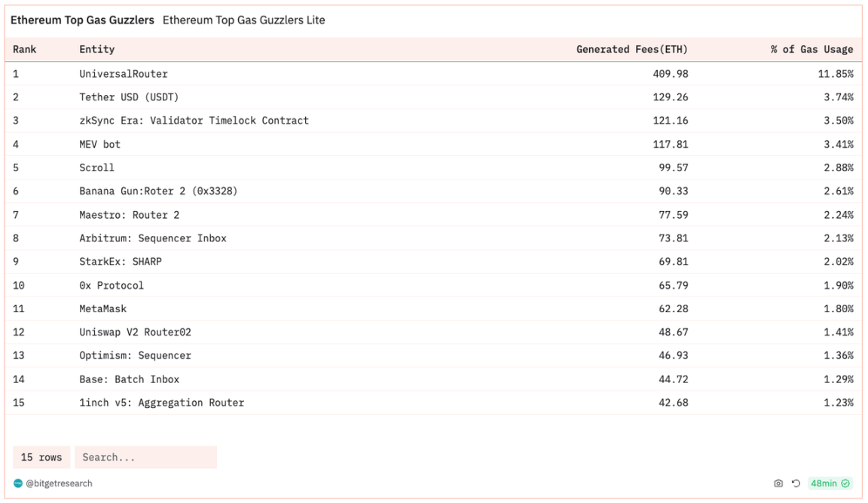Select the MetaMask entity cell
Viewport: 868px width, 503px height.
point(103,308)
